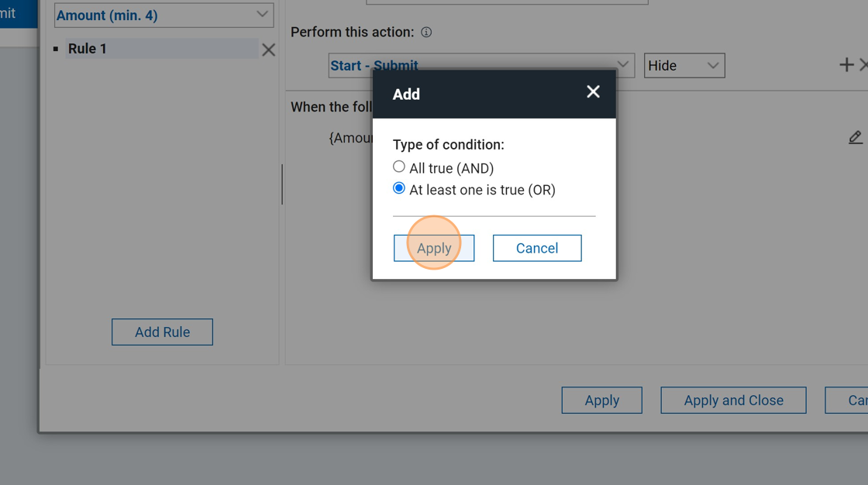Viewport: 868px width, 485px height.
Task: Open the Amount (min. 4) dropdown
Action: (x=164, y=15)
